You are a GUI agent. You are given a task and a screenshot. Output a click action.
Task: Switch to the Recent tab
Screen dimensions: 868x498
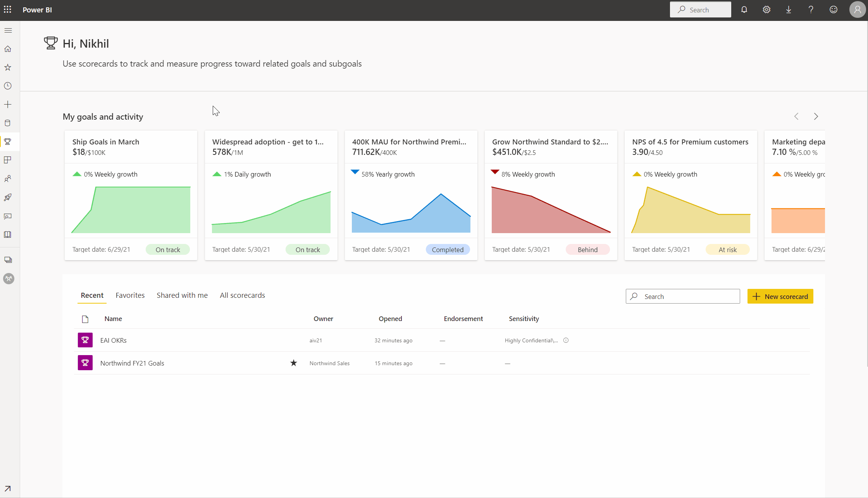coord(92,295)
